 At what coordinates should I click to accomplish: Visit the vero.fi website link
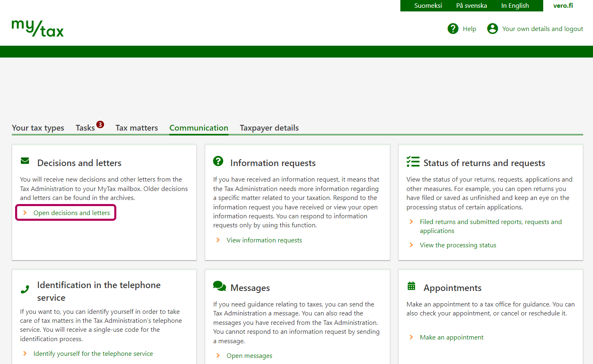point(563,6)
